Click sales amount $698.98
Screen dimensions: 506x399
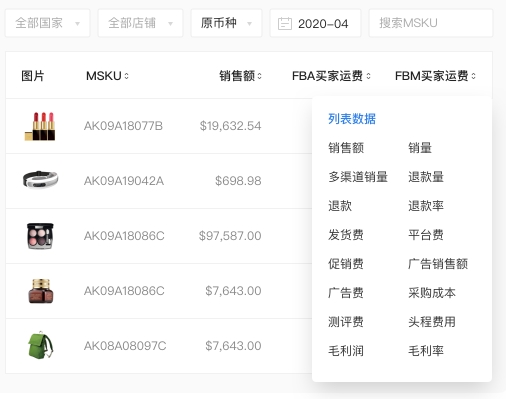point(238,181)
